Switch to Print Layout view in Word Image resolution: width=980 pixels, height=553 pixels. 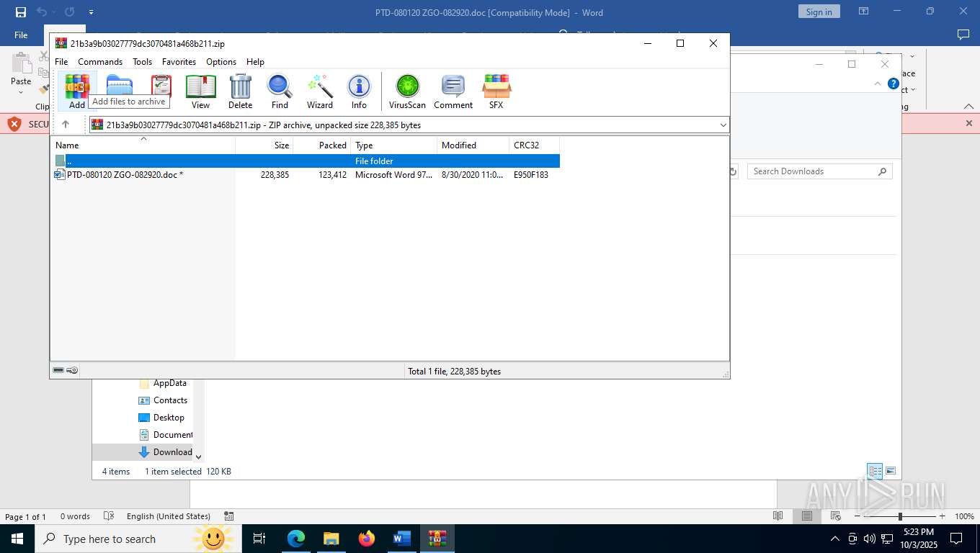point(807,516)
